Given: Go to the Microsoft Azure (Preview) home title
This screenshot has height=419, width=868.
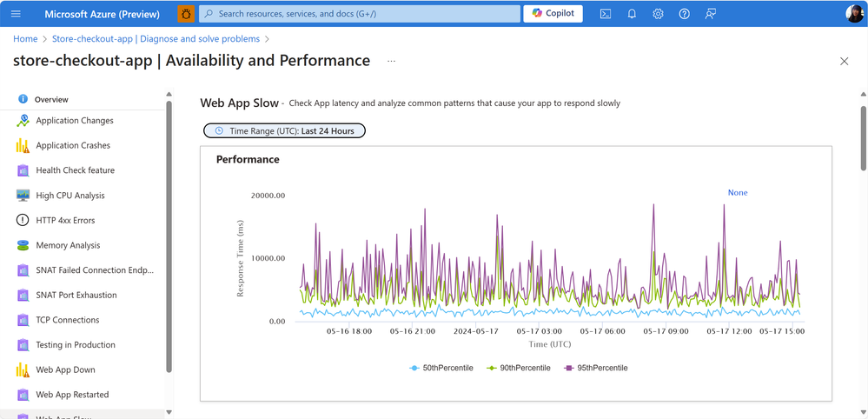Looking at the screenshot, I should [102, 14].
